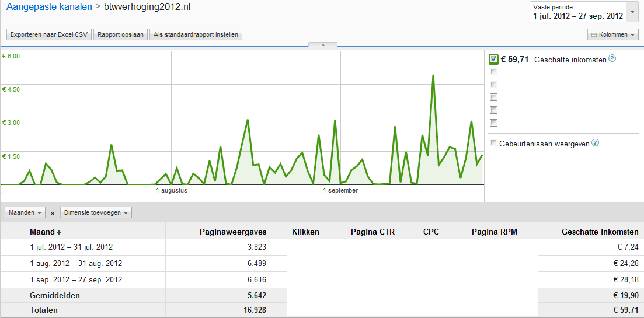
Task: Click Als standaardrapport instellen button
Action: (x=196, y=35)
